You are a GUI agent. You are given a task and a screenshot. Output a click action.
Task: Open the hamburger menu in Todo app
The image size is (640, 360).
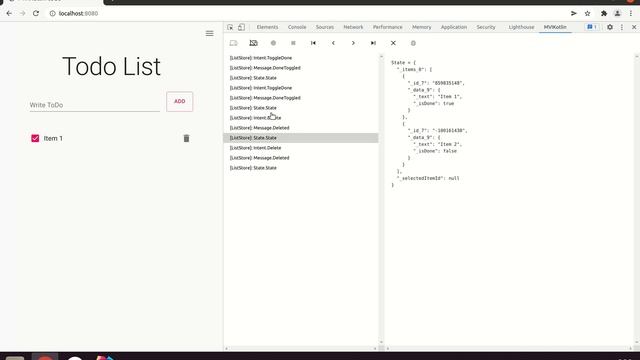click(209, 33)
